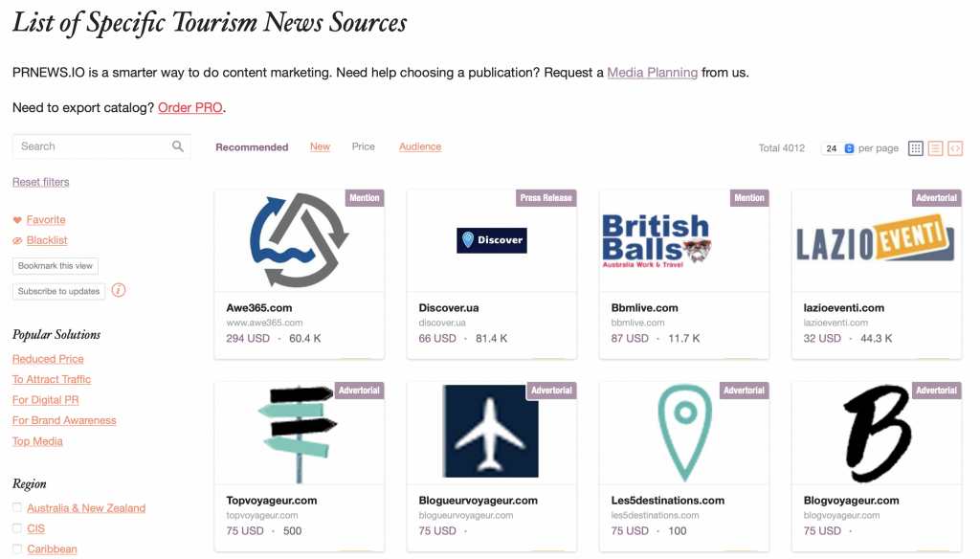
Task: Select the New sort tab
Action: point(320,146)
